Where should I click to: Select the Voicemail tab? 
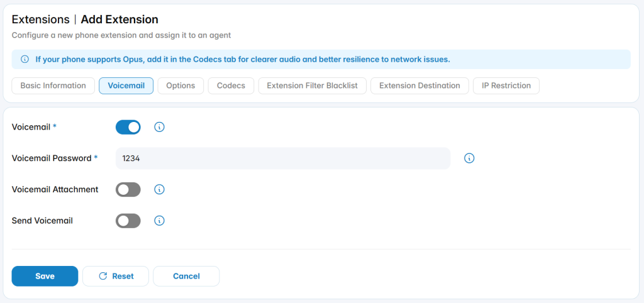click(126, 86)
